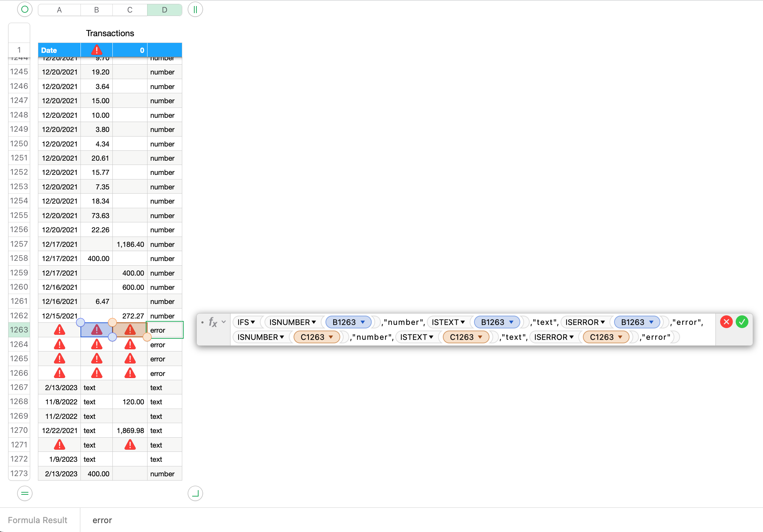Select column D header tab

165,10
